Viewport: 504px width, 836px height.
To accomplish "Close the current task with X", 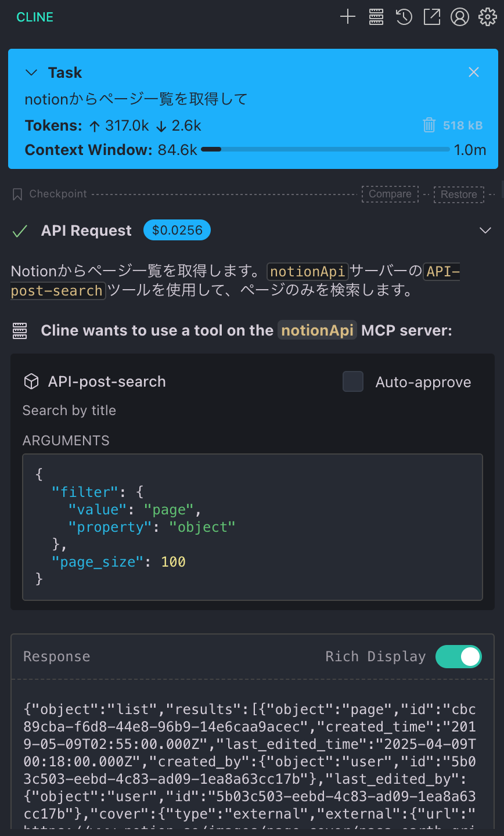I will [474, 72].
